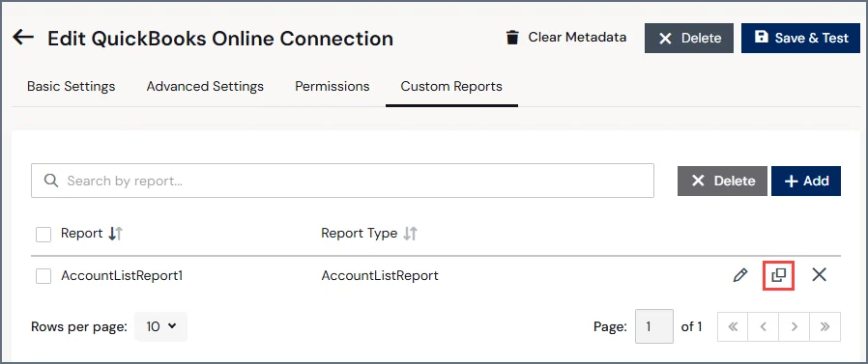
Task: Click the Report column header label
Action: click(82, 234)
